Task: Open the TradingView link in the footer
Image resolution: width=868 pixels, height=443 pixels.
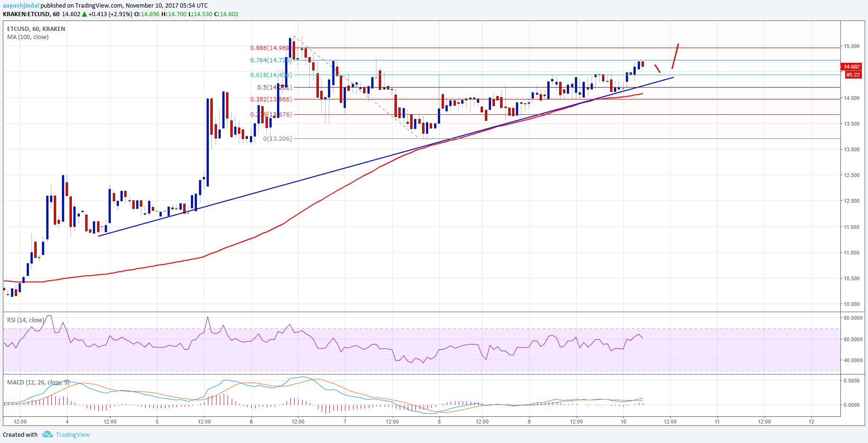Action: click(x=73, y=434)
